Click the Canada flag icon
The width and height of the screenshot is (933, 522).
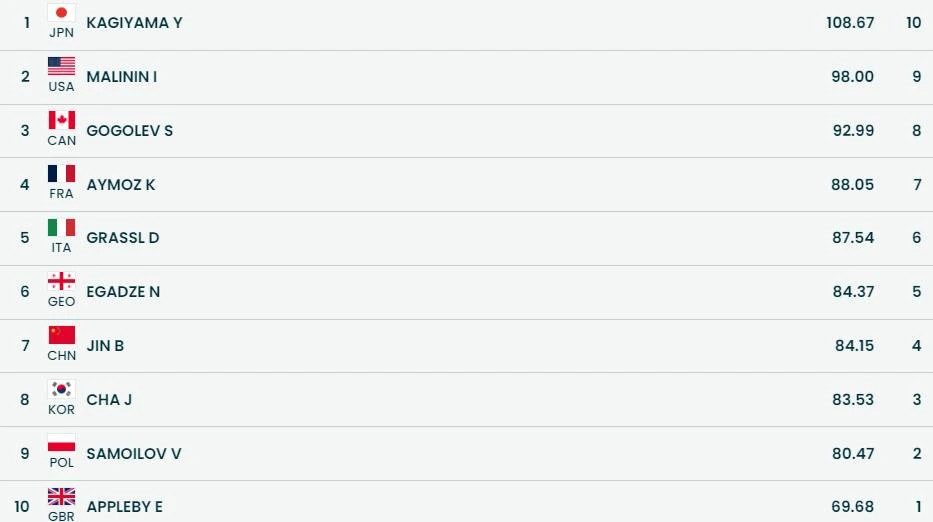tap(61, 120)
